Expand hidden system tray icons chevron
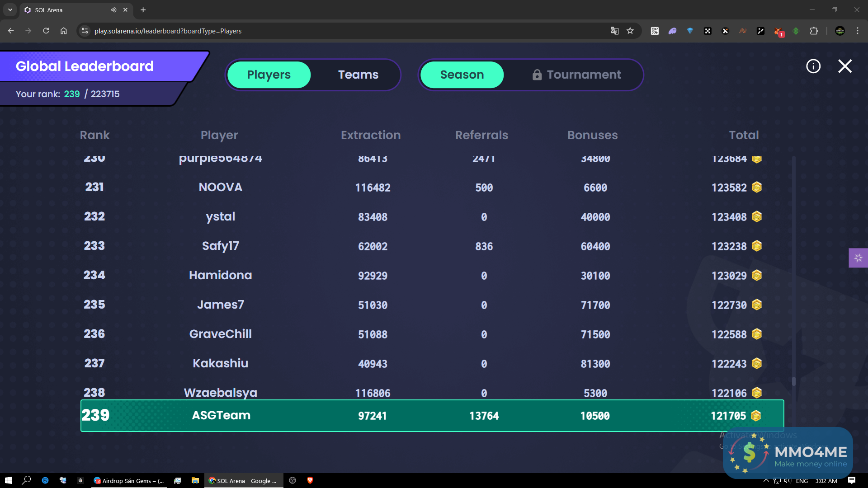The width and height of the screenshot is (868, 488). 766,480
